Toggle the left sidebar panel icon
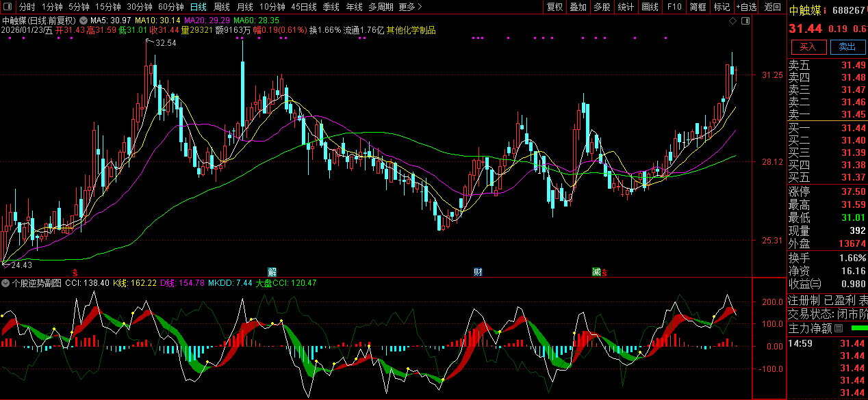 coord(7,7)
